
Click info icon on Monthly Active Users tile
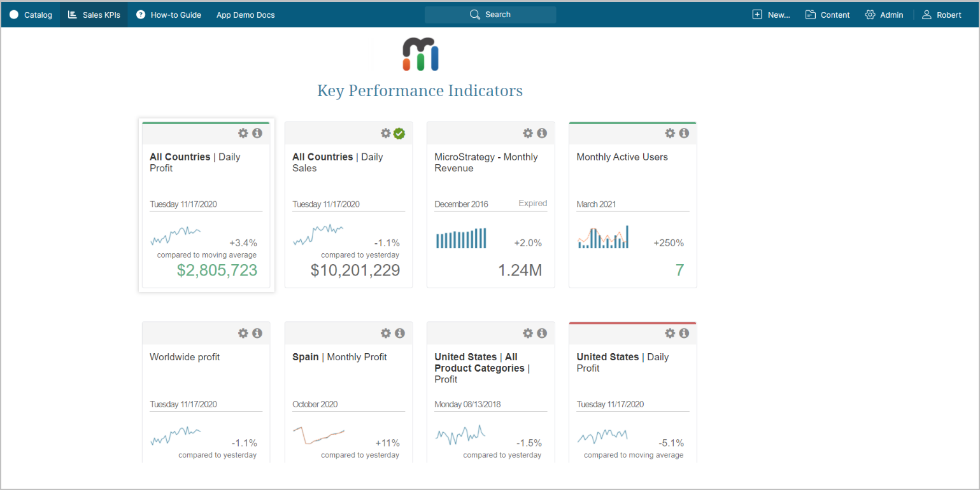[684, 133]
